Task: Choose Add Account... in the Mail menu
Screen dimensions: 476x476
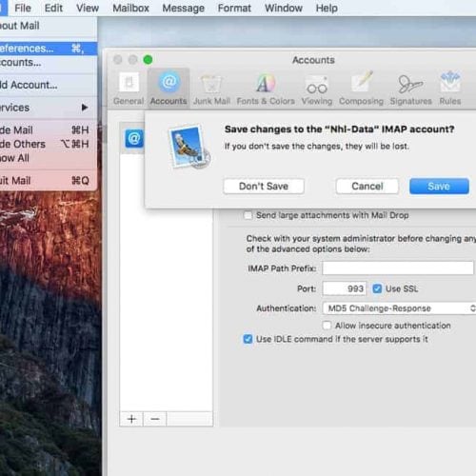Action: [49, 85]
